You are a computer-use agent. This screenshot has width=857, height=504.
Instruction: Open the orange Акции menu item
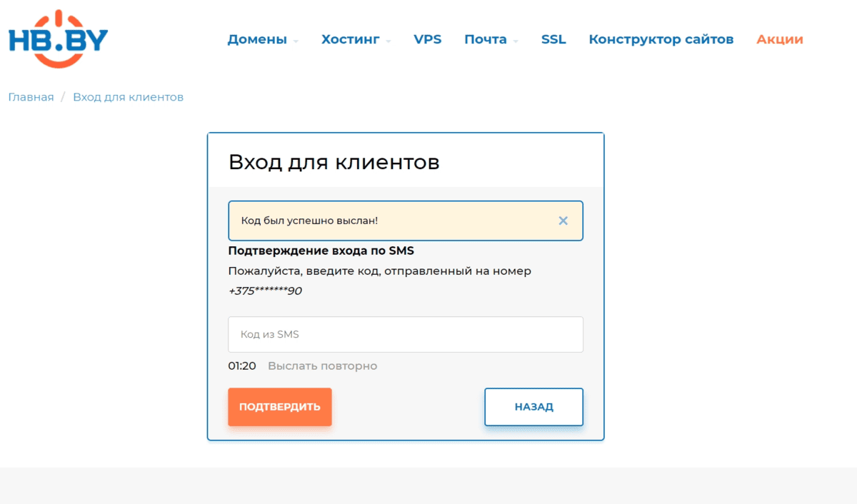coord(780,39)
